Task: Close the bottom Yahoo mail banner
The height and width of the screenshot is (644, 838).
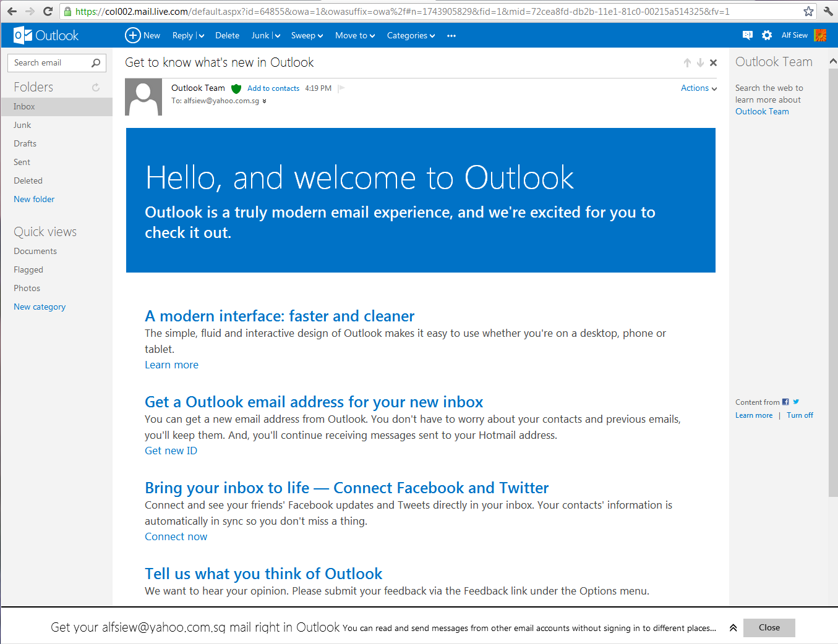Action: tap(769, 627)
